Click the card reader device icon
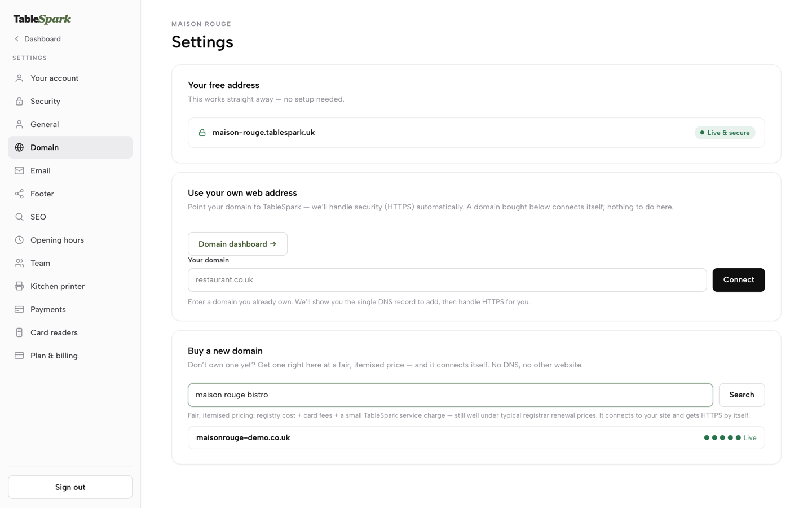The height and width of the screenshot is (508, 812). [19, 333]
